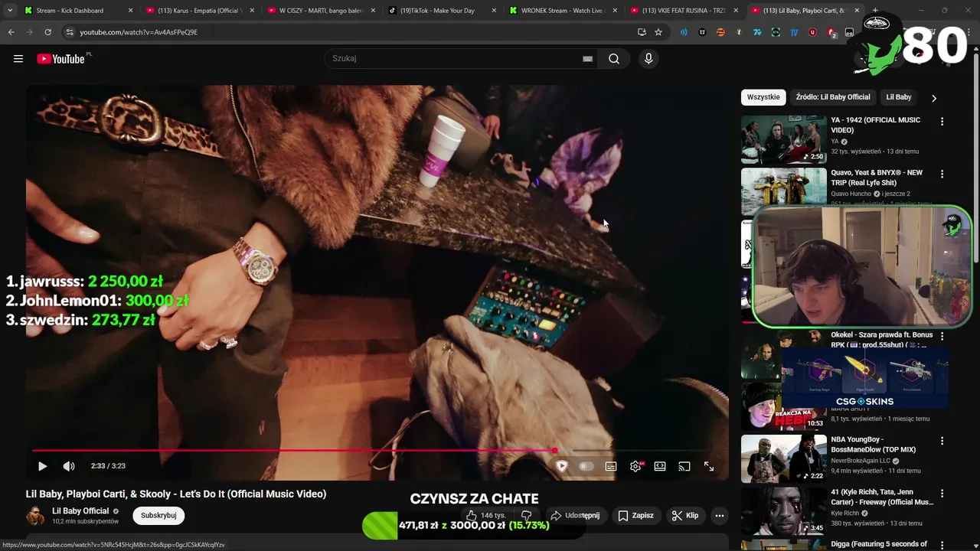The width and height of the screenshot is (980, 551).
Task: Toggle the autoplay switch in the player
Action: click(x=586, y=466)
